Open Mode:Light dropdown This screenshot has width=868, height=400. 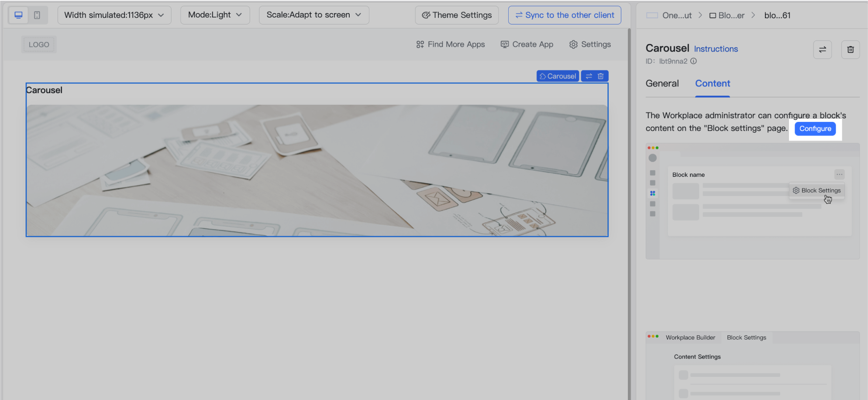click(215, 15)
